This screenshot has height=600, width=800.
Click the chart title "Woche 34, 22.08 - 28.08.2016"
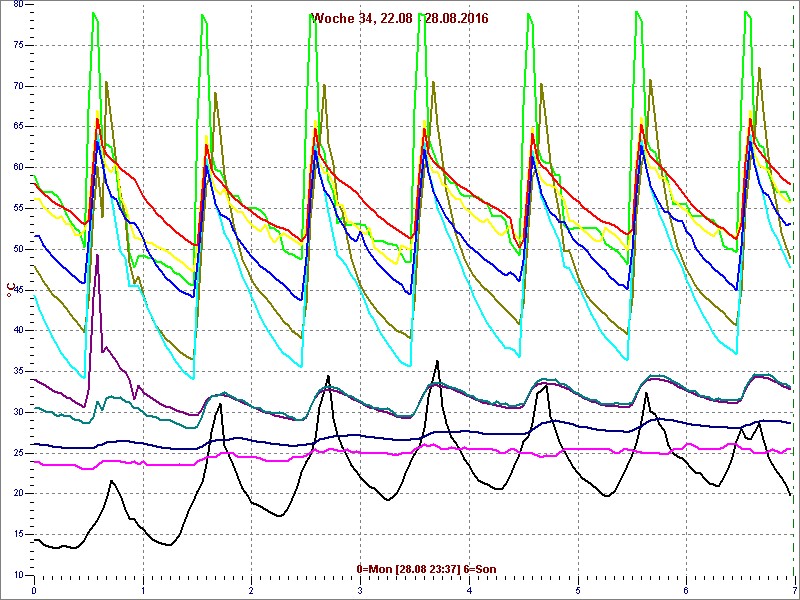[399, 19]
